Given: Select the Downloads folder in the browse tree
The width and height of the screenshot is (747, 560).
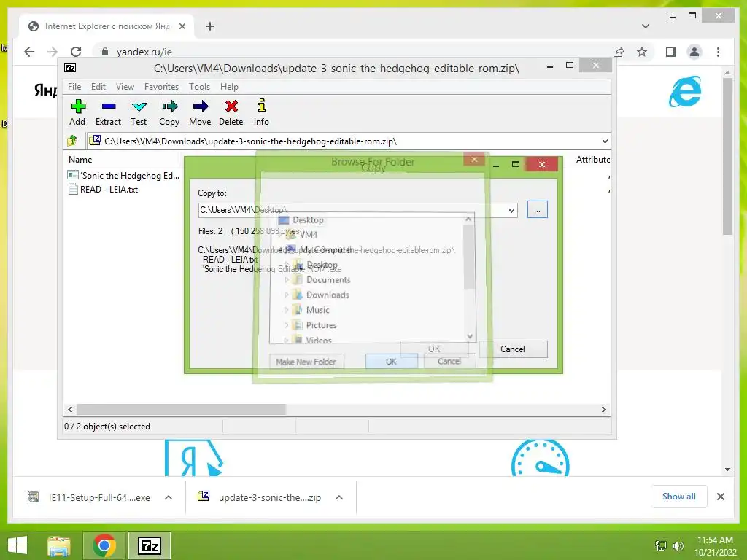Looking at the screenshot, I should point(328,295).
